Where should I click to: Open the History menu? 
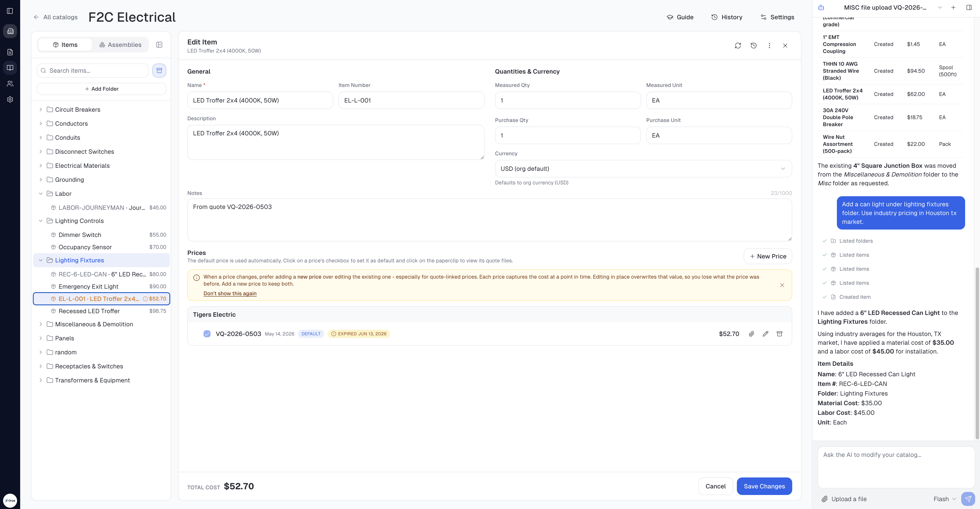(727, 17)
